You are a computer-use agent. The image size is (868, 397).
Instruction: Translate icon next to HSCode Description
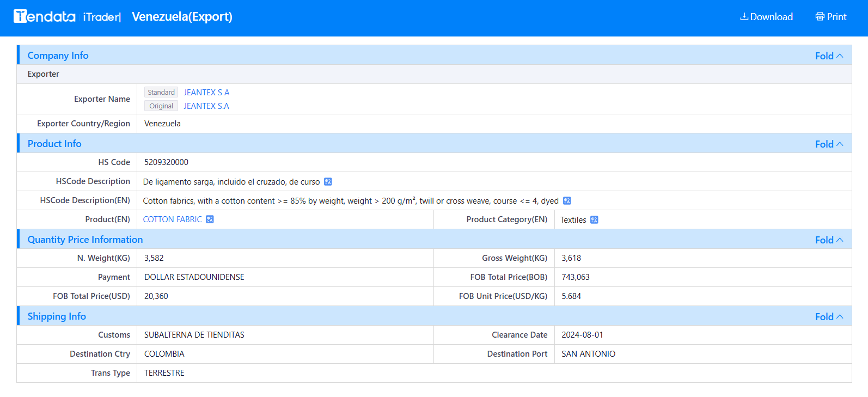pos(328,182)
